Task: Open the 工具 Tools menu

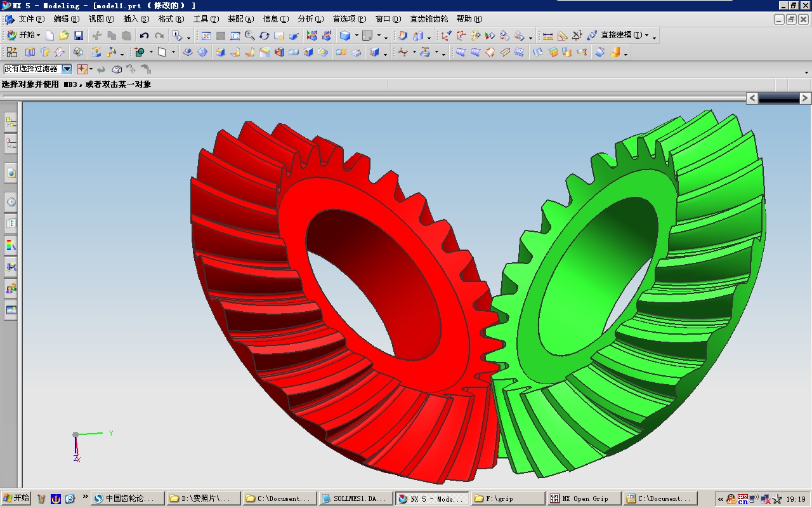Action: tap(206, 19)
